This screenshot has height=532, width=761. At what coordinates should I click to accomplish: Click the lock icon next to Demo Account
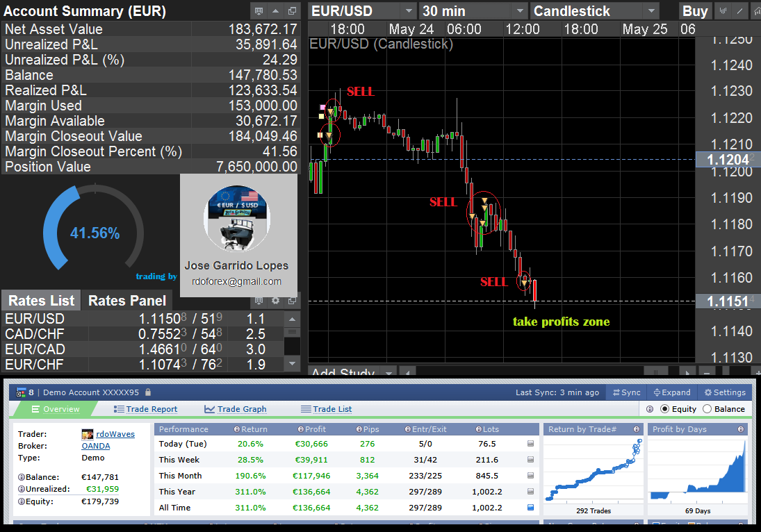[x=148, y=392]
